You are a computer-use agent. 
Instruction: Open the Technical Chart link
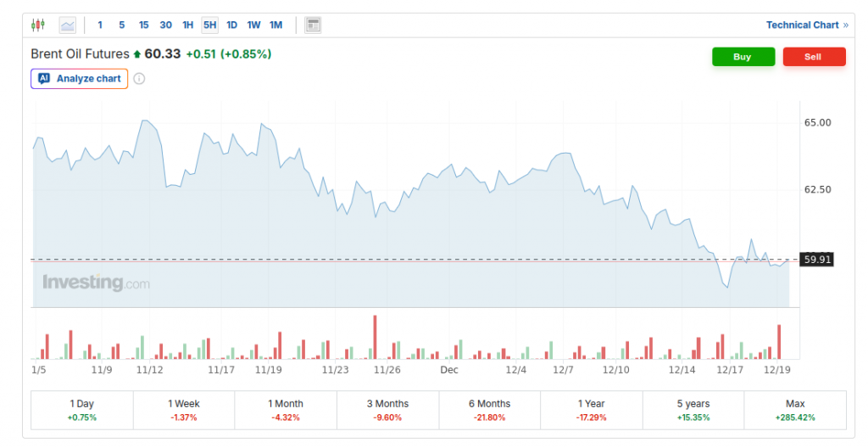point(806,25)
